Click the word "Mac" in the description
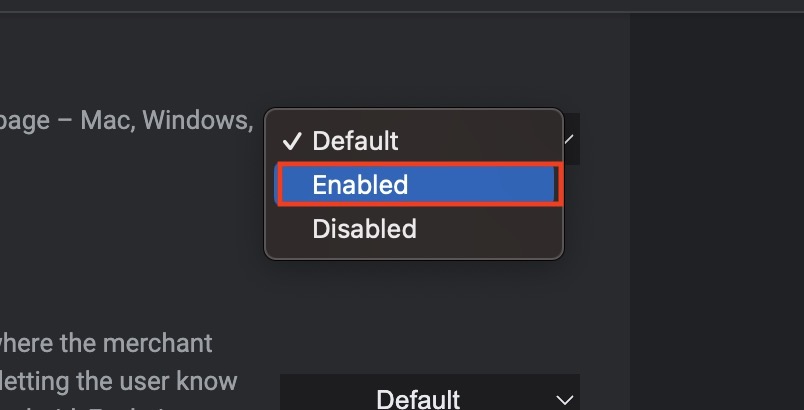Screen dimensions: 804x410 tap(104, 121)
